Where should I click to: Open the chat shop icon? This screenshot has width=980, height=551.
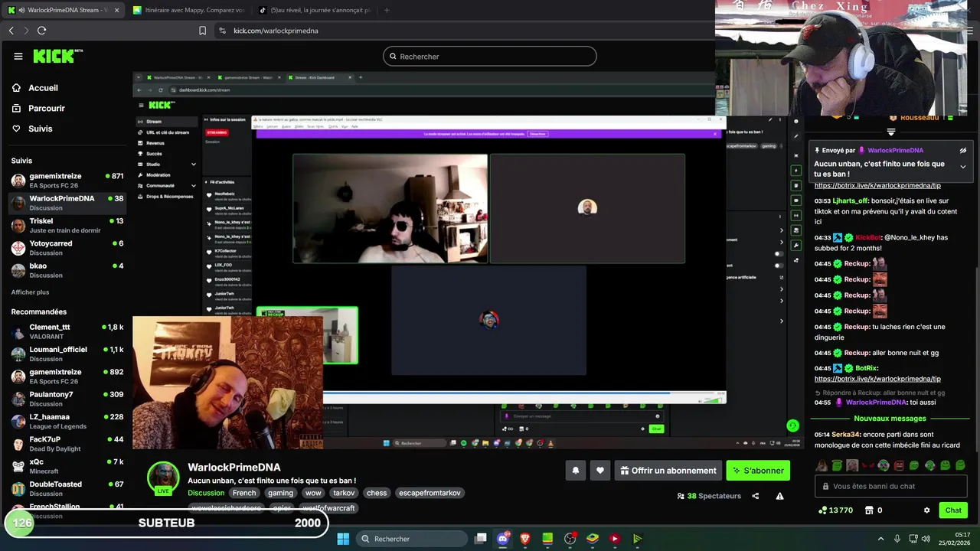(869, 510)
